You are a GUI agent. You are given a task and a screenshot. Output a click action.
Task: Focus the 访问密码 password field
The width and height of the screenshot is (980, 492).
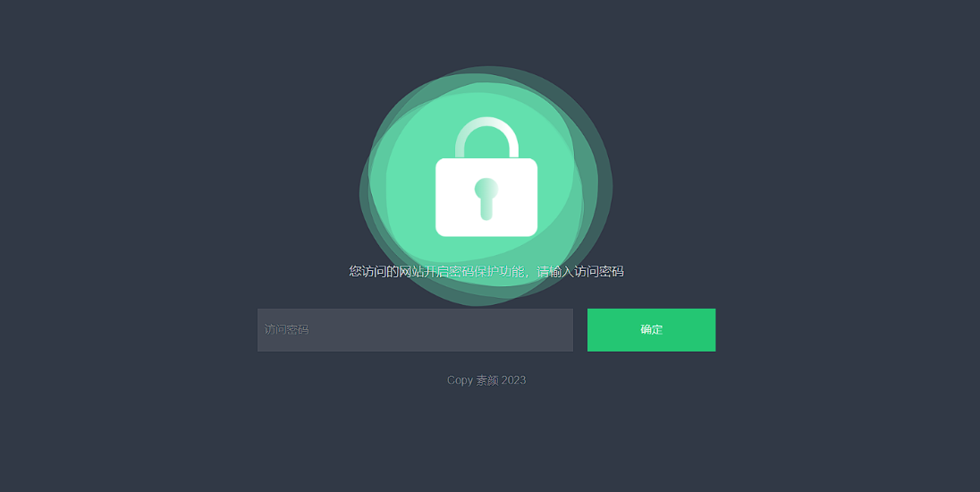coord(415,329)
